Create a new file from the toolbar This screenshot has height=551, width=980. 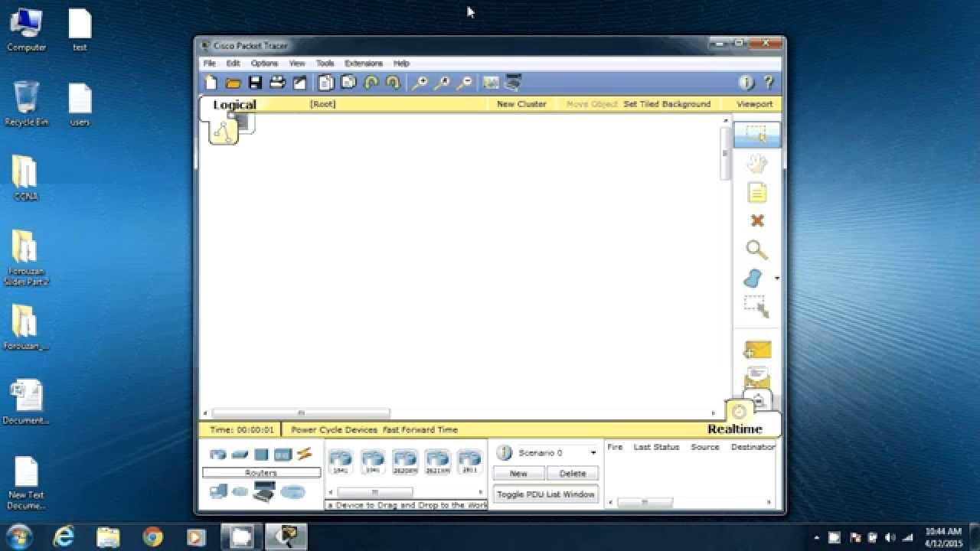(211, 83)
